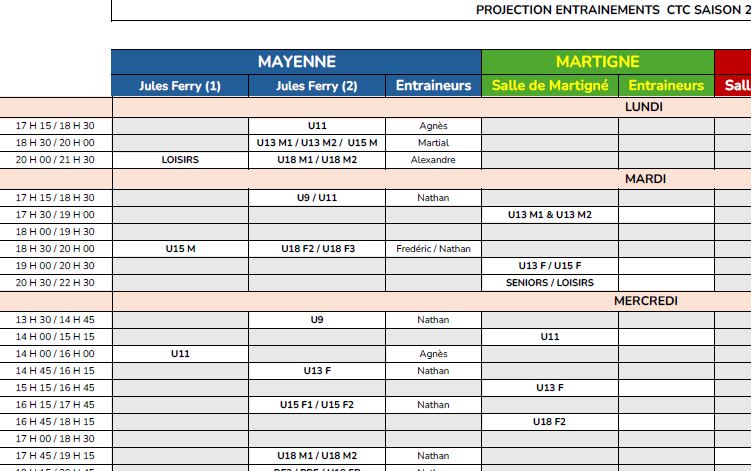The height and width of the screenshot is (471, 751).
Task: Click the blue MAYENNE header cell
Action: click(x=296, y=62)
